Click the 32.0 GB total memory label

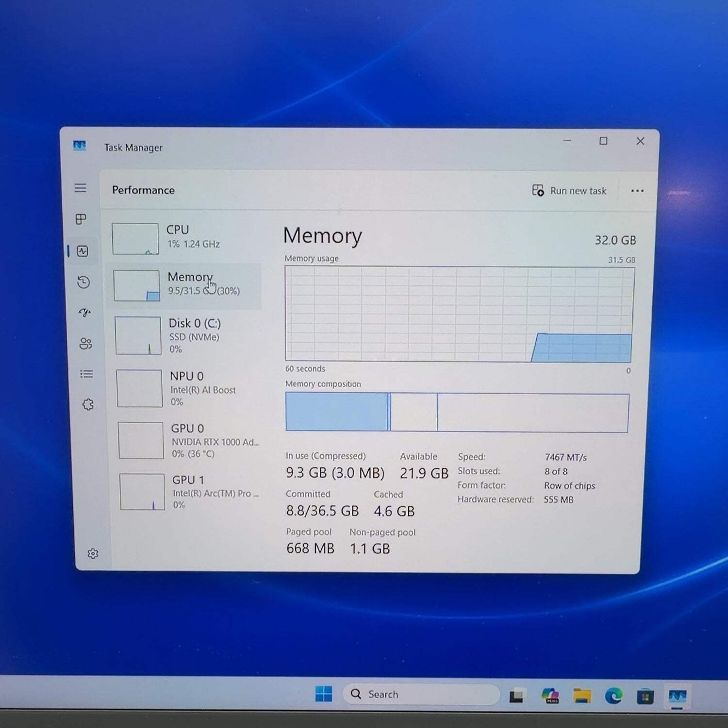pos(615,240)
